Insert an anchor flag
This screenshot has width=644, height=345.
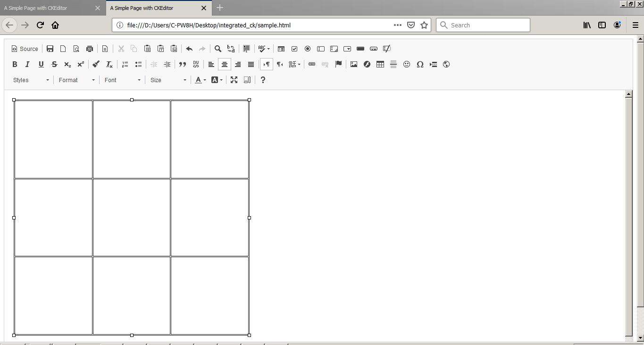tap(338, 64)
